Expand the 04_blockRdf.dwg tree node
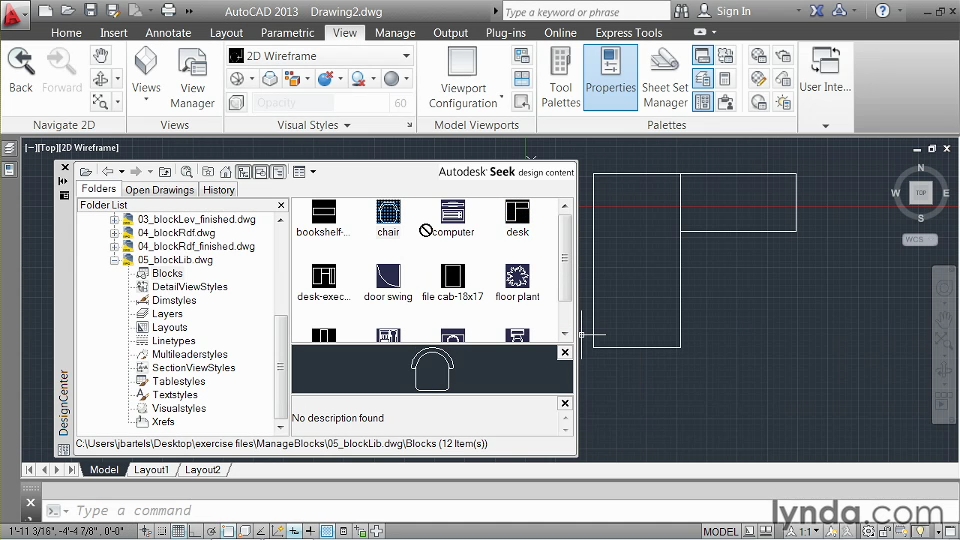Image resolution: width=960 pixels, height=540 pixels. (114, 233)
